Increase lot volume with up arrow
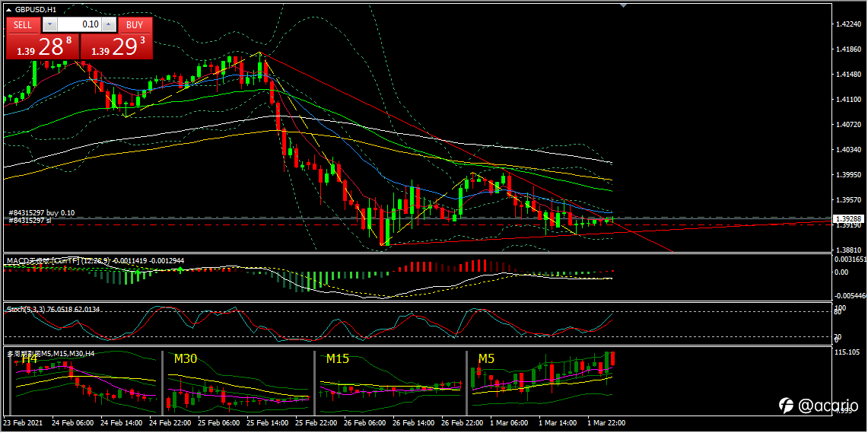 109,24
